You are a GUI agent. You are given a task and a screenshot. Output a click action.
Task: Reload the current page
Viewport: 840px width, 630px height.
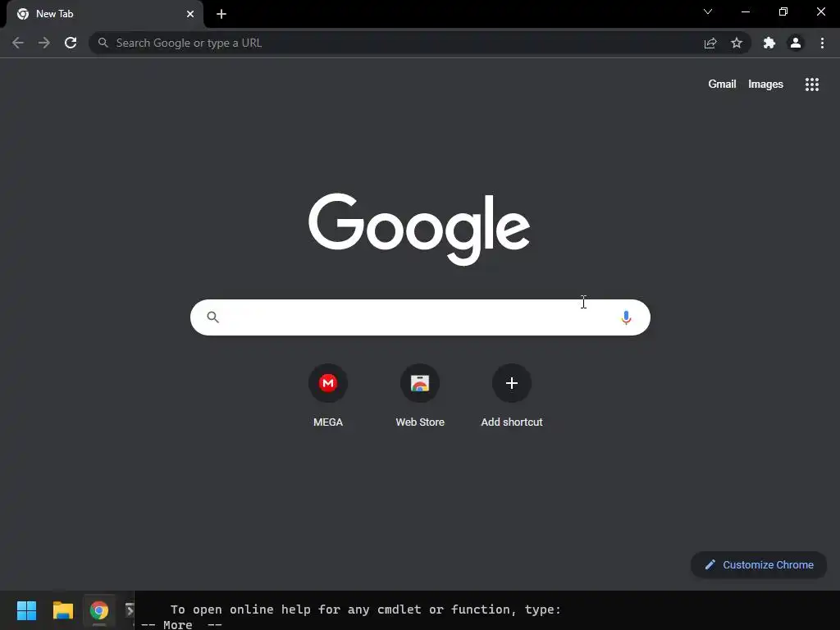(x=71, y=43)
